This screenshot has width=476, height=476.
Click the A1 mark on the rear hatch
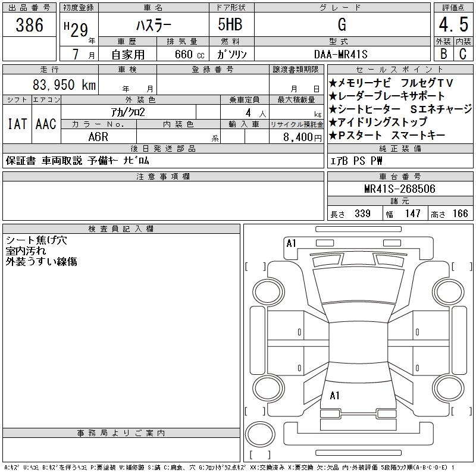tap(334, 396)
